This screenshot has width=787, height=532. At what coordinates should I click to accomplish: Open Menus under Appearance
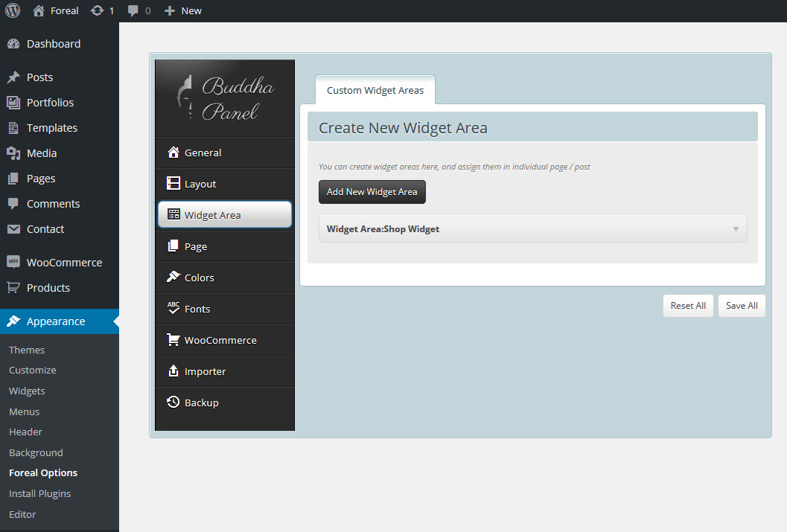tap(24, 411)
